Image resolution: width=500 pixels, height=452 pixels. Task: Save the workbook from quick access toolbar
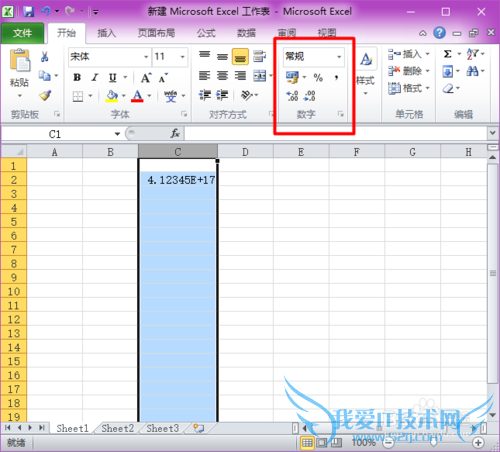[x=29, y=12]
